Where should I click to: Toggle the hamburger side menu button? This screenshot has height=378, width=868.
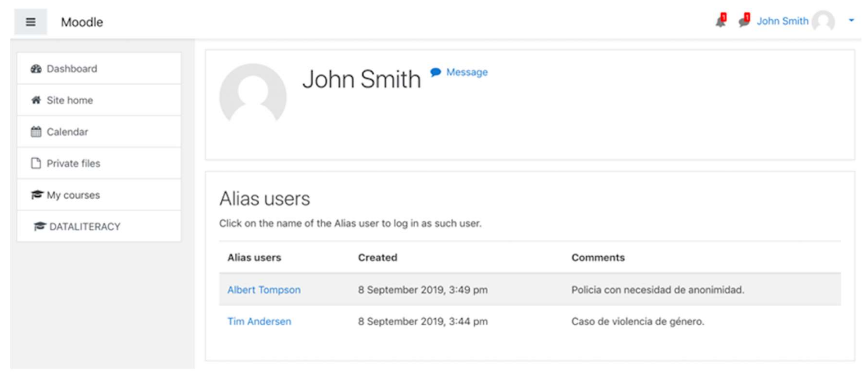(30, 22)
